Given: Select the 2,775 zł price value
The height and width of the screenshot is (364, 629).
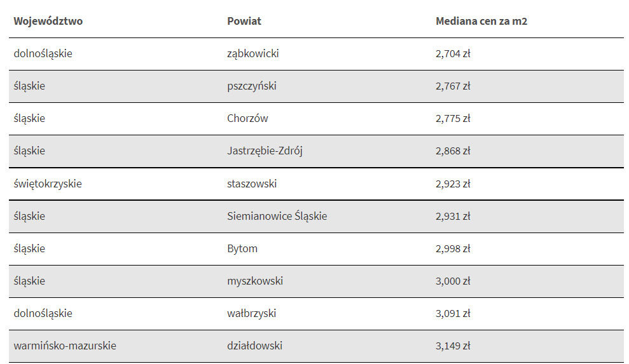Looking at the screenshot, I should tap(453, 118).
